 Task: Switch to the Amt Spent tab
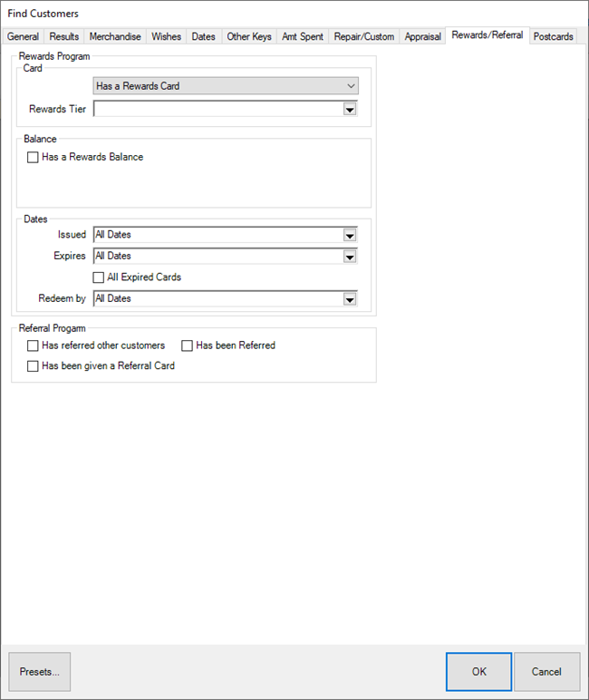click(x=302, y=37)
